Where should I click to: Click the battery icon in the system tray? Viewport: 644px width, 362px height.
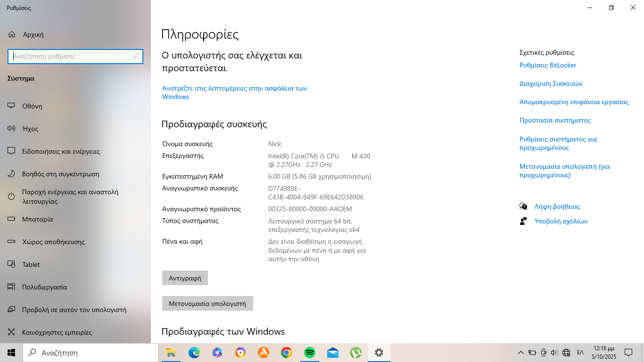(532, 353)
